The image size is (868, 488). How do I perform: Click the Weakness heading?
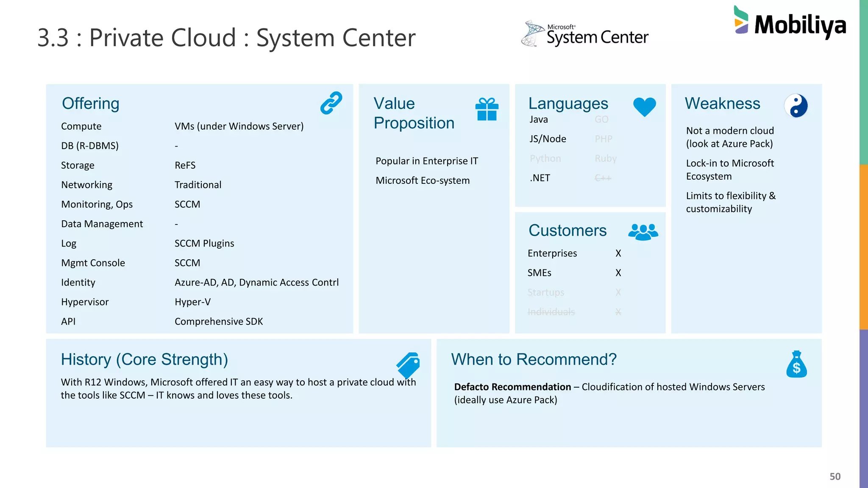(x=723, y=103)
